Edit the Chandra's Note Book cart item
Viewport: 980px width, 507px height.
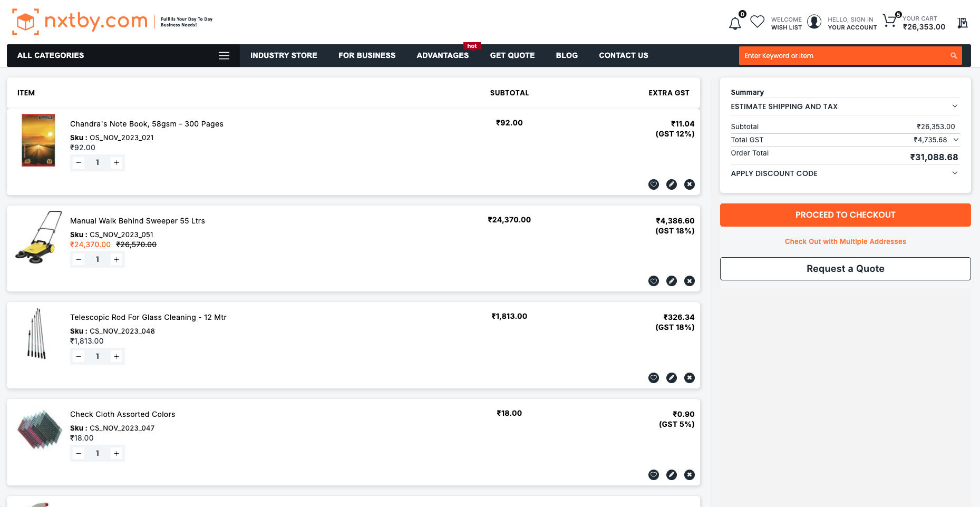tap(672, 184)
